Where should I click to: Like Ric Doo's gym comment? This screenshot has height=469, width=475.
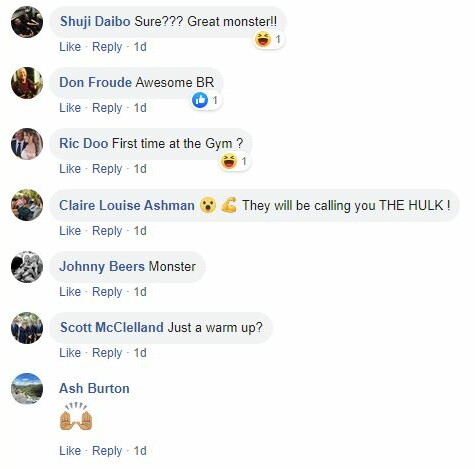(x=70, y=169)
